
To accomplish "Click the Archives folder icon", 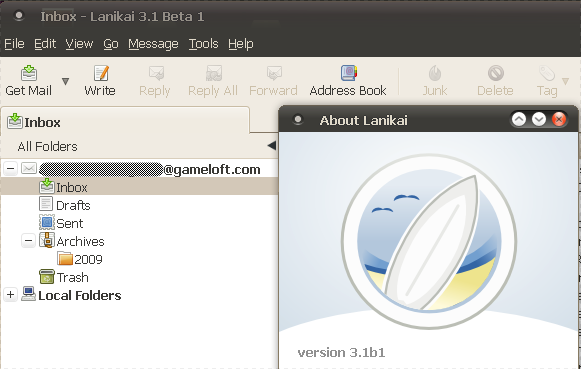I will click(x=47, y=240).
